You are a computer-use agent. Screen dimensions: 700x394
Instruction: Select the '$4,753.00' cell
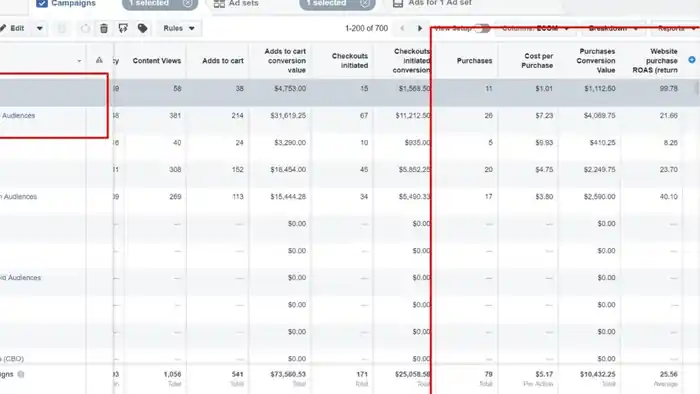[x=290, y=88]
